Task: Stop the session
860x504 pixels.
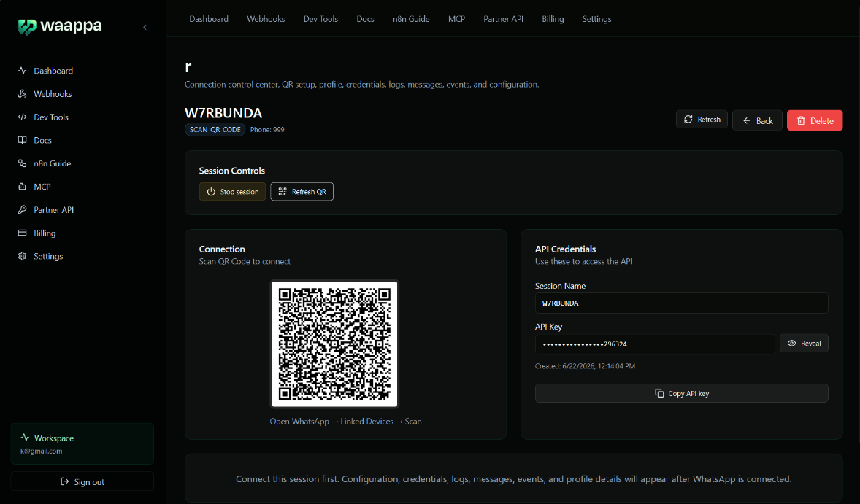Action: pos(233,192)
